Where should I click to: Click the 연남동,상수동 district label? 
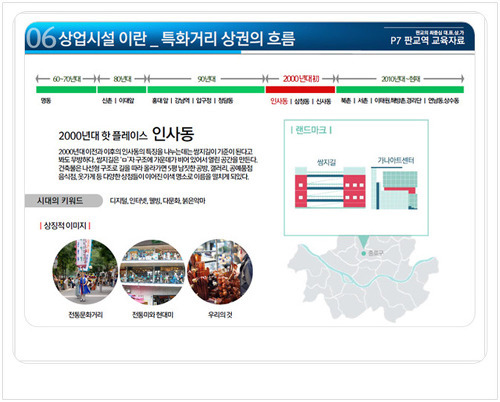click(x=443, y=101)
